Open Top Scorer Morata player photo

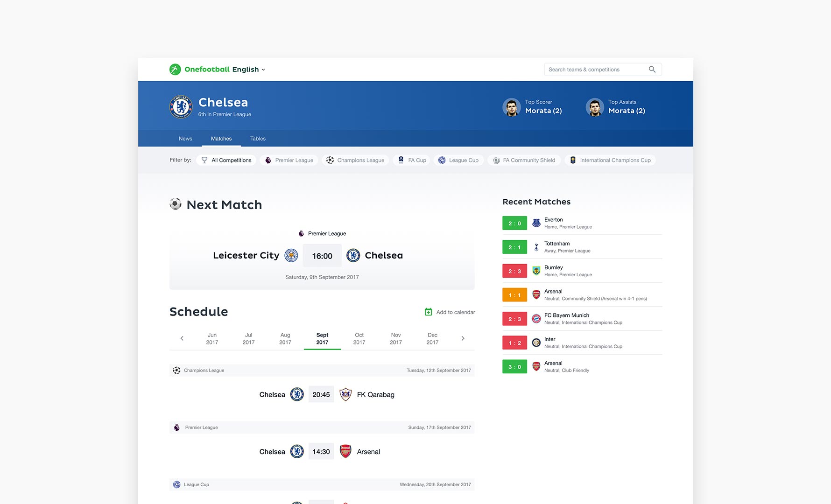(512, 107)
